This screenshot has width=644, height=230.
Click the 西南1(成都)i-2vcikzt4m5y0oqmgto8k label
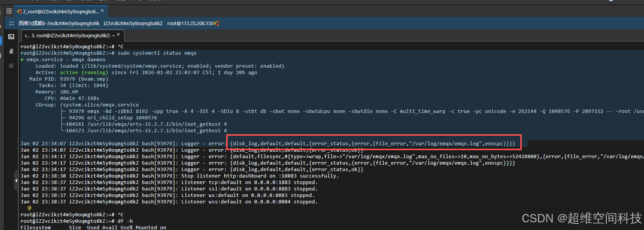click(x=59, y=23)
